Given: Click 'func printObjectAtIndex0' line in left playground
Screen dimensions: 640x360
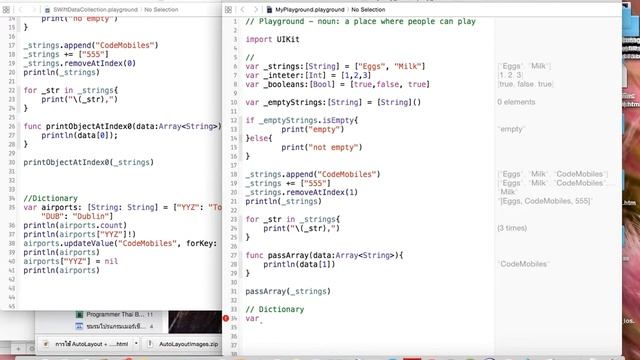Looking at the screenshot, I should pyautogui.click(x=122, y=126).
